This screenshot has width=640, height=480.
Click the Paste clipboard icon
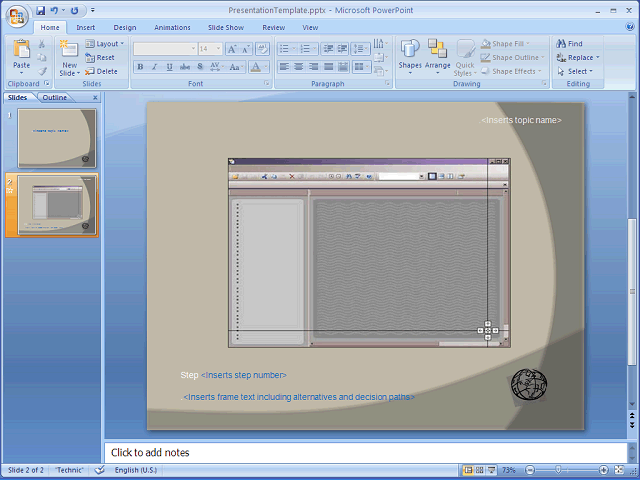pyautogui.click(x=21, y=49)
